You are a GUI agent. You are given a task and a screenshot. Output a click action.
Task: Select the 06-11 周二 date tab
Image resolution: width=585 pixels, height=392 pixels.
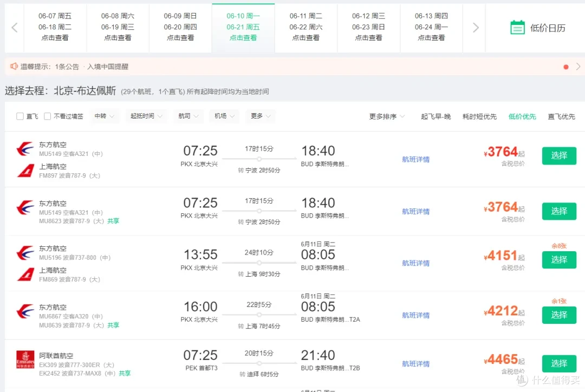pos(306,27)
